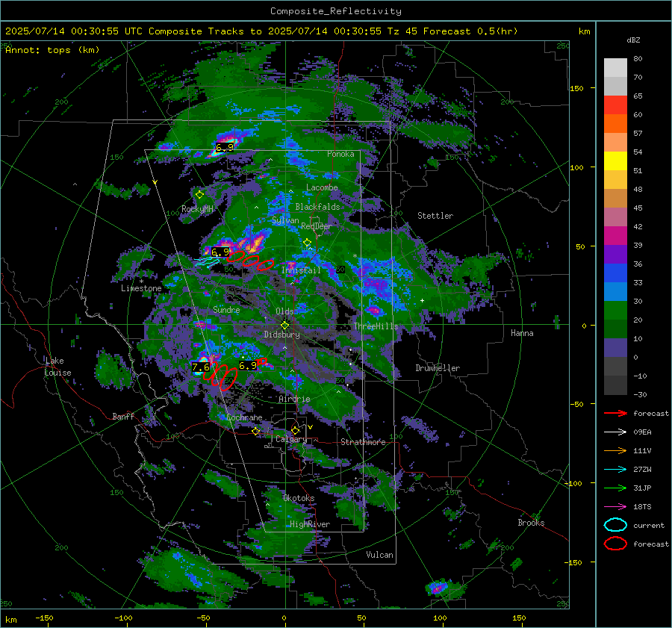Click the yellow diamond marker below Cochrane
The width and height of the screenshot is (672, 628).
(256, 431)
